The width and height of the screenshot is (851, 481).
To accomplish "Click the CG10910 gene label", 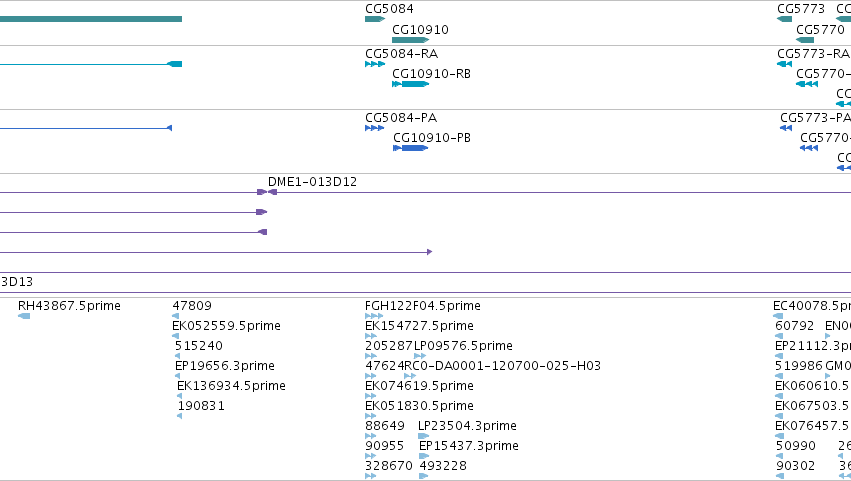I will [420, 30].
